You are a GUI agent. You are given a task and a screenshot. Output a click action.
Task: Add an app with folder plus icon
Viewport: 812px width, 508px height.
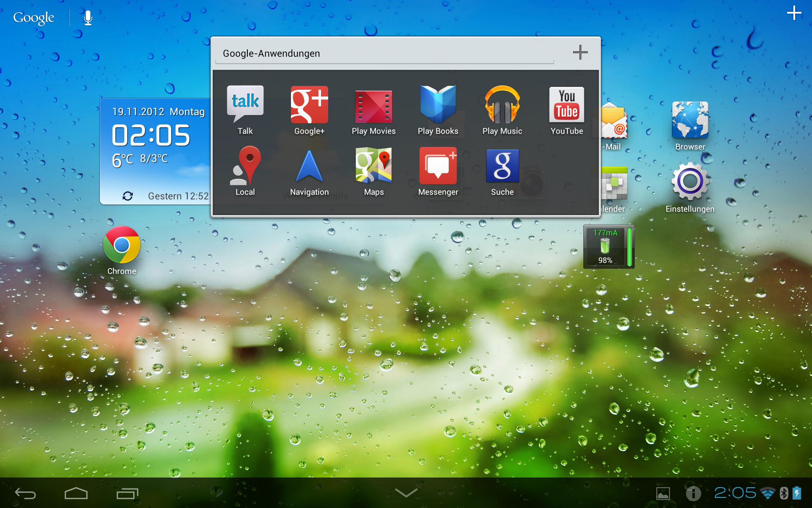(x=580, y=52)
